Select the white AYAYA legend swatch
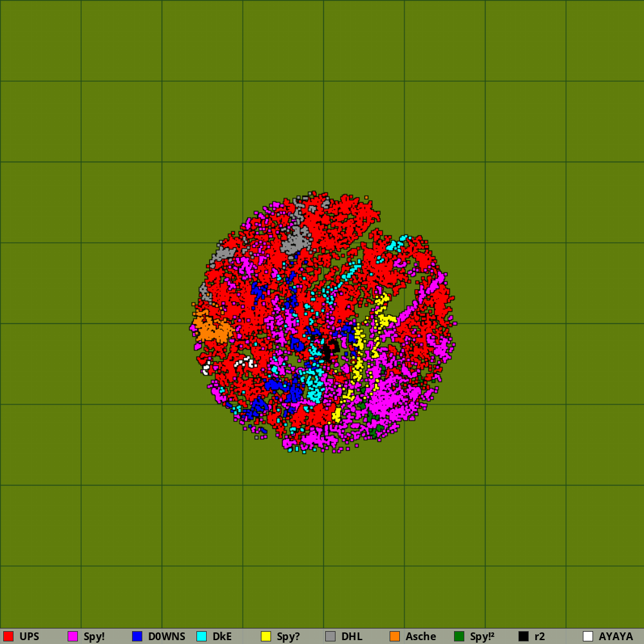This screenshot has height=644, width=644. (x=588, y=636)
